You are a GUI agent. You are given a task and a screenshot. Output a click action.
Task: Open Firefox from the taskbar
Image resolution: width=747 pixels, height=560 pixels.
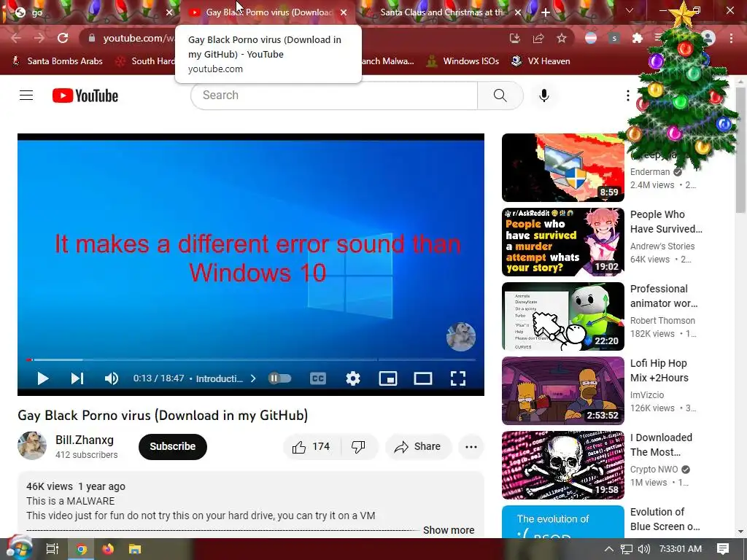tap(108, 549)
